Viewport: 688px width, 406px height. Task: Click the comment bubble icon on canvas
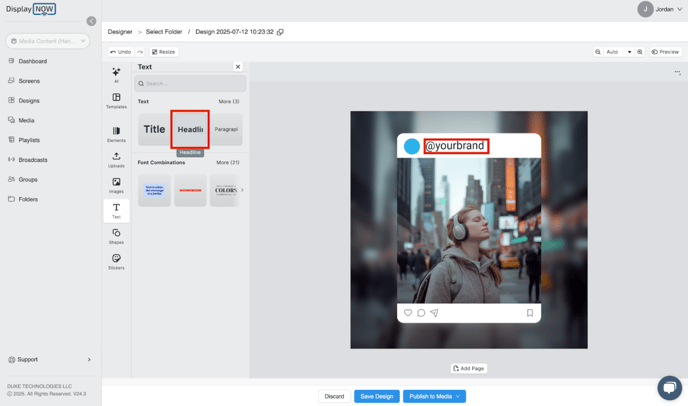(421, 313)
